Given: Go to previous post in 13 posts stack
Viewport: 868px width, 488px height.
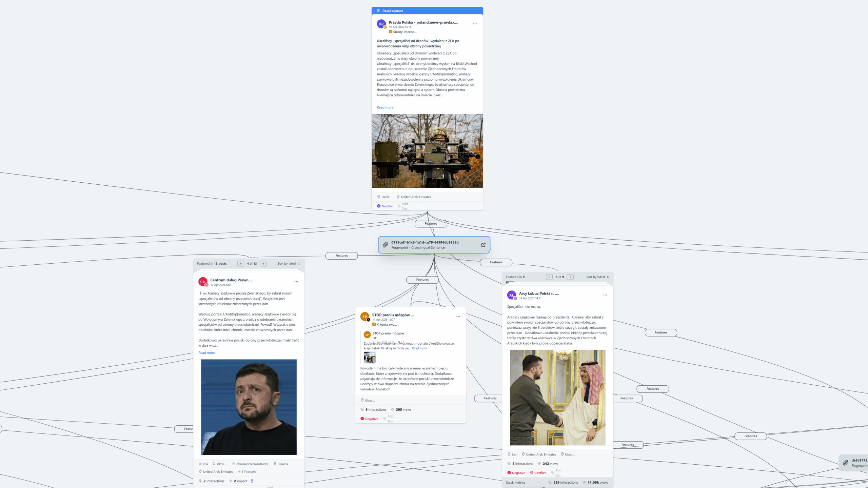Looking at the screenshot, I should 241,263.
